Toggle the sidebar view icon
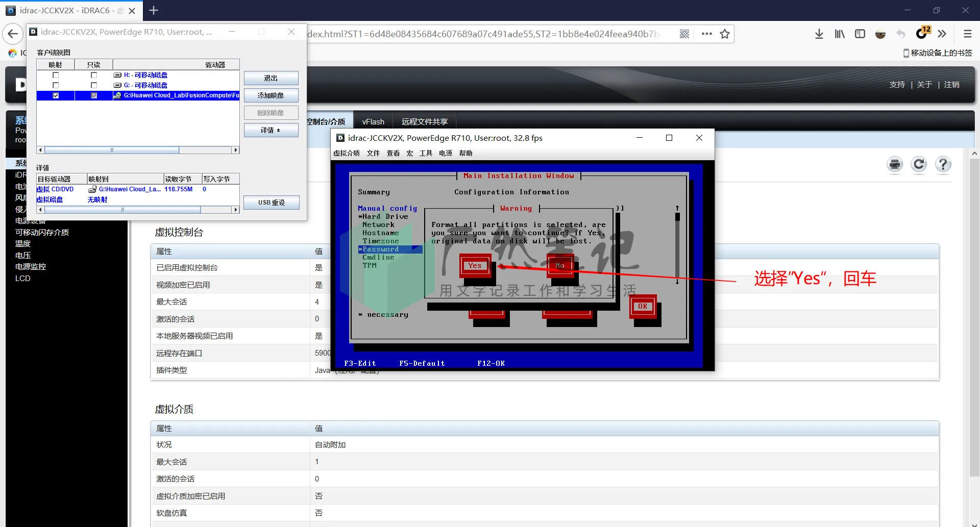980x527 pixels. coord(860,34)
